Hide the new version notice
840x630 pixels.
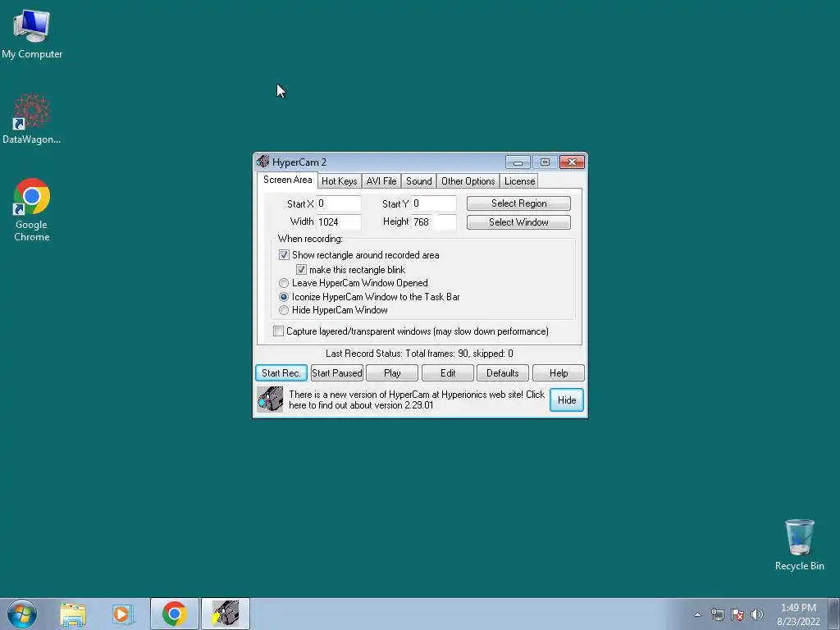pos(567,400)
